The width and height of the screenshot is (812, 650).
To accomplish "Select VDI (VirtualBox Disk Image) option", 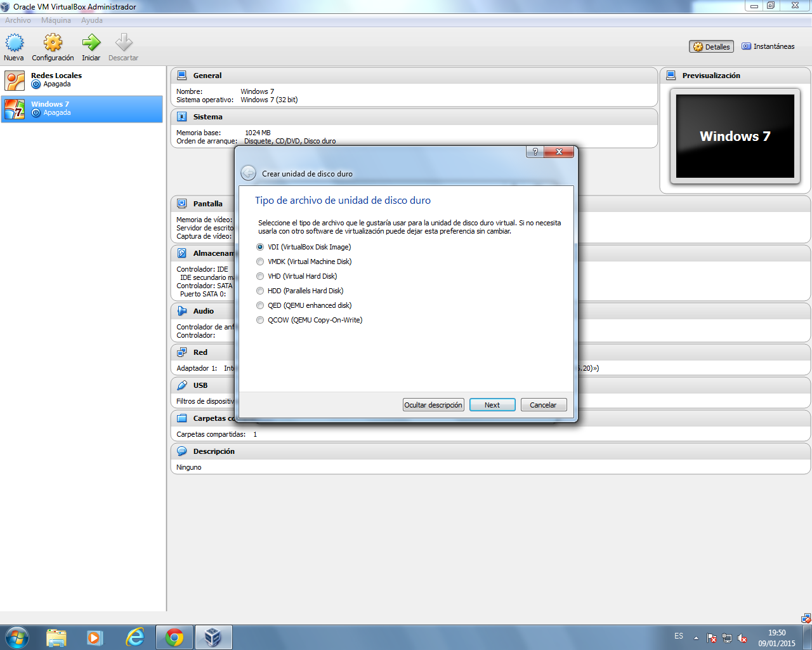I will coord(304,247).
